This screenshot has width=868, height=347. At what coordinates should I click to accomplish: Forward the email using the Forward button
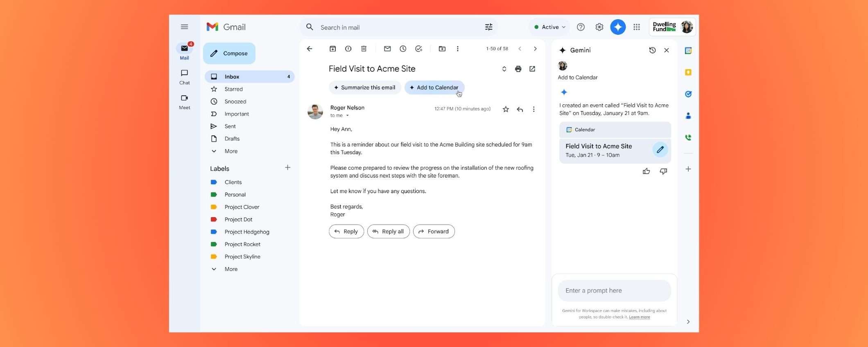434,232
